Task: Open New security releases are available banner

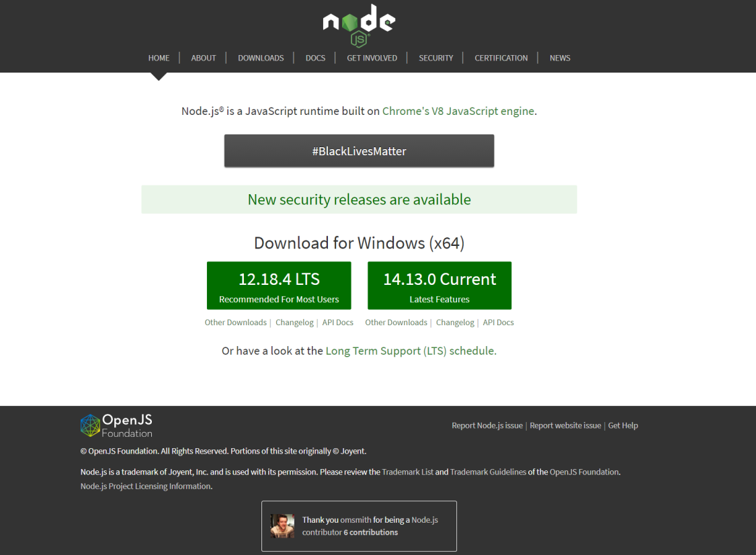Action: (360, 200)
